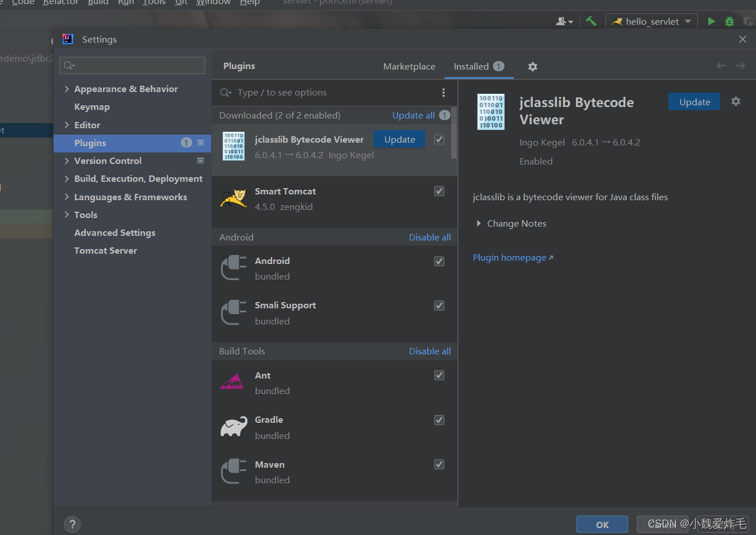Image resolution: width=756 pixels, height=535 pixels.
Task: Uncheck the Smart Tomcat plugin
Action: pos(439,191)
